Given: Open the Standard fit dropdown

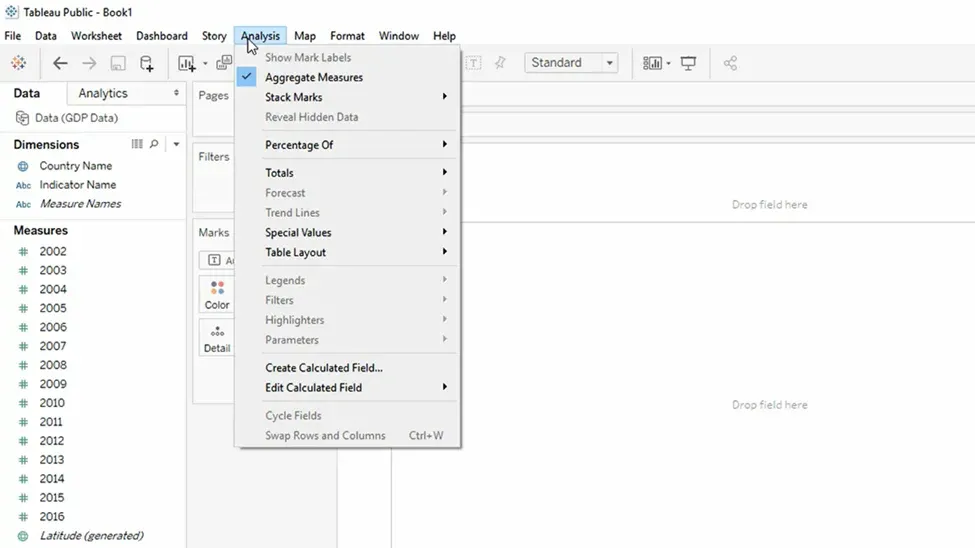Looking at the screenshot, I should 570,63.
